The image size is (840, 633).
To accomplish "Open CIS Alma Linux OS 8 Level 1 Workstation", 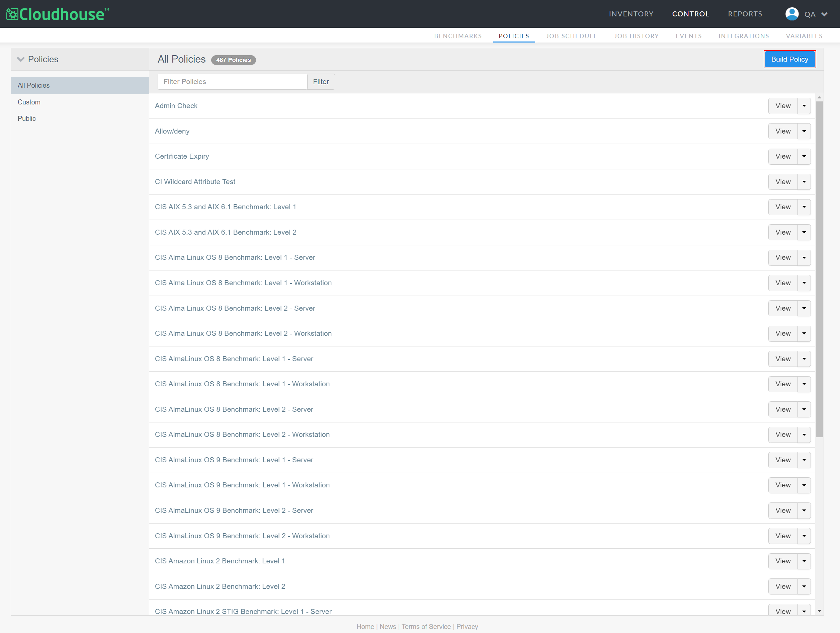I will (243, 283).
